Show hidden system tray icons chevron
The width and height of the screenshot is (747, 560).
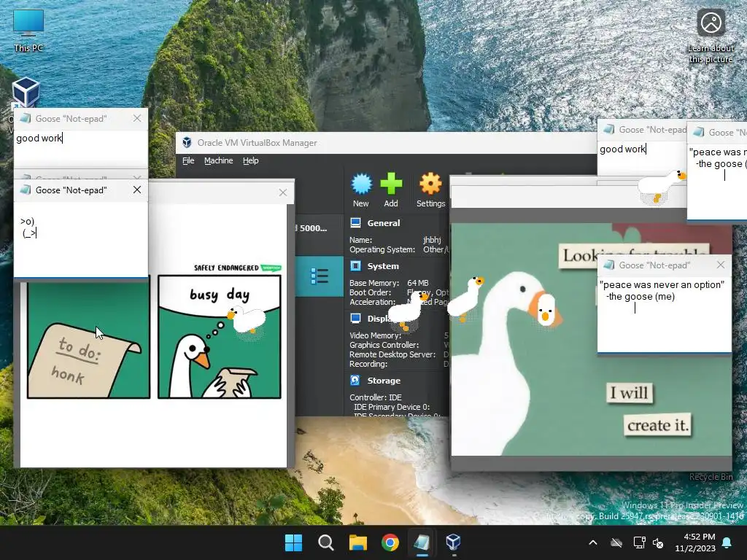point(593,542)
